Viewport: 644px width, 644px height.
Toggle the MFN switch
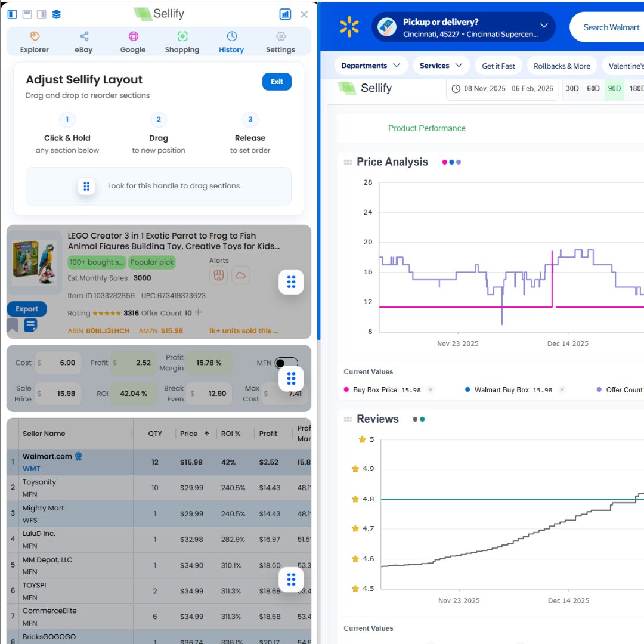pos(286,363)
